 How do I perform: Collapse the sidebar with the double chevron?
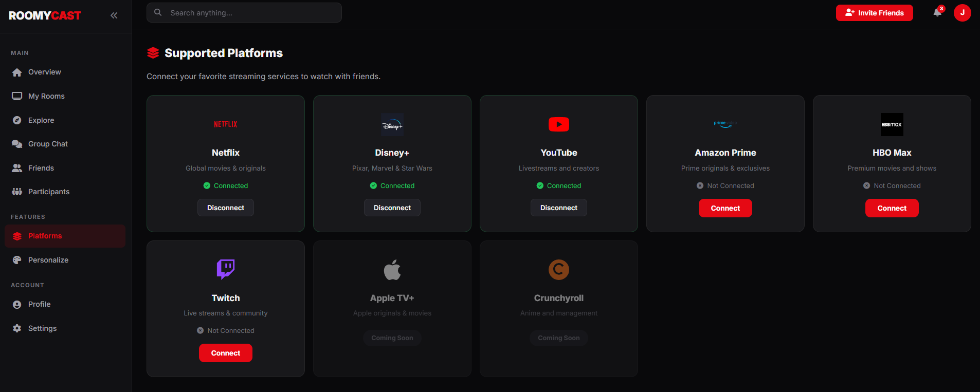[x=114, y=15]
